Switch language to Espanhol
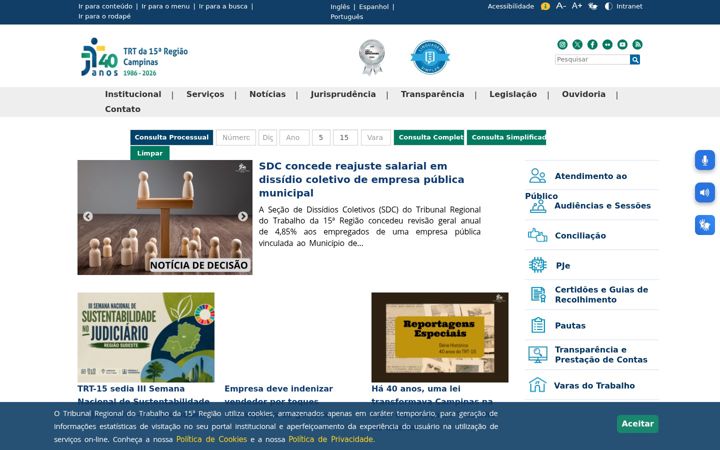720x450 pixels. [x=374, y=7]
